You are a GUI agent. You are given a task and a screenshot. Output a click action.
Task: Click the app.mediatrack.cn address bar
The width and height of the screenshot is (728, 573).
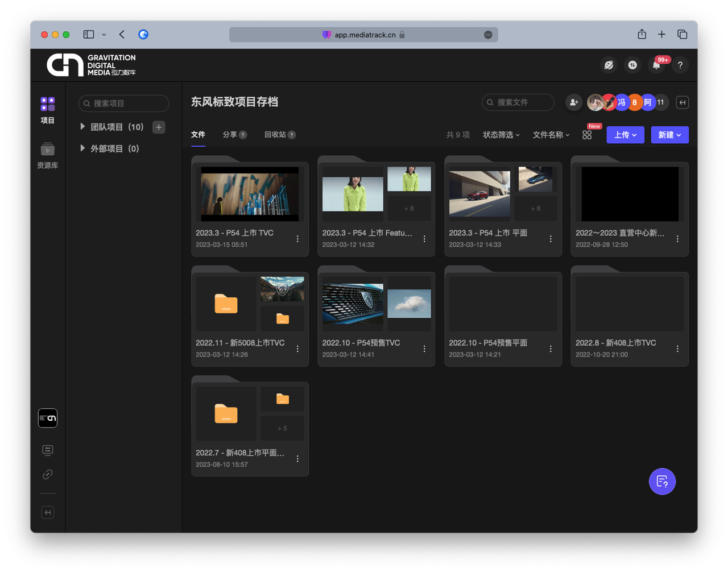[x=363, y=35]
